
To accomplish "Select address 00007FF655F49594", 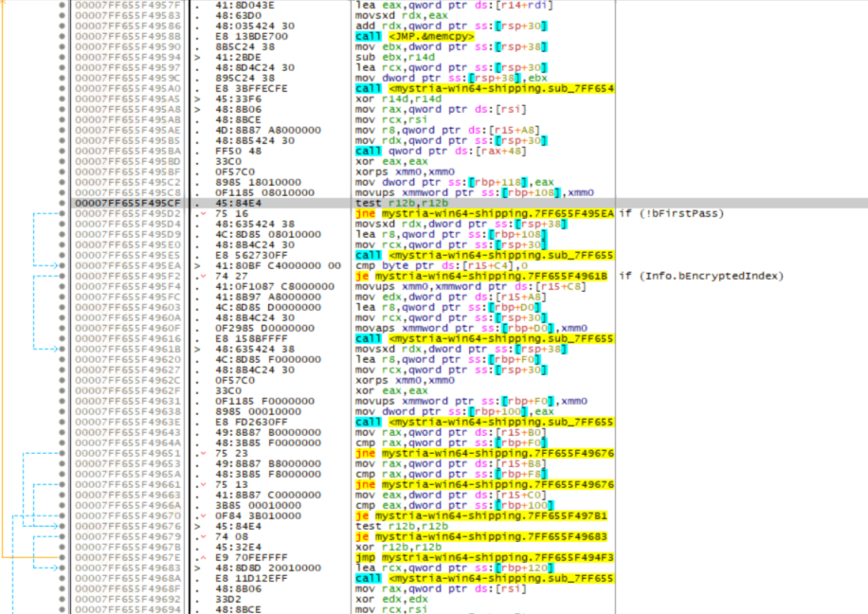I will pyautogui.click(x=128, y=58).
